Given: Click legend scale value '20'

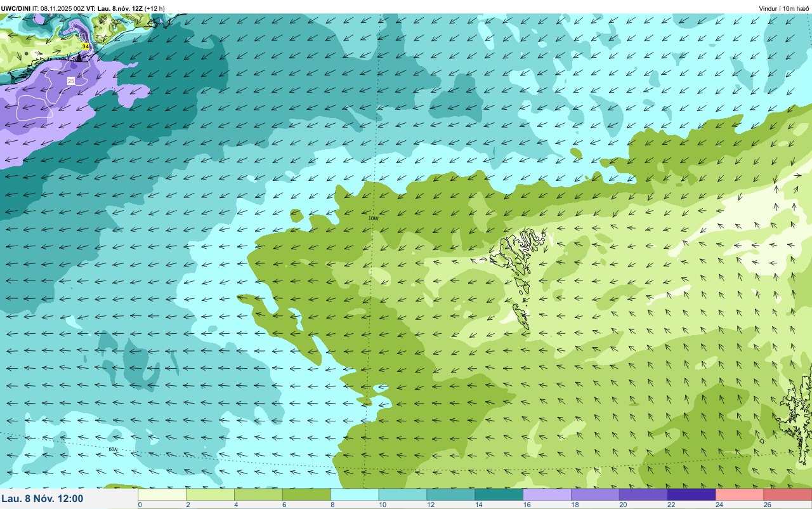Looking at the screenshot, I should (622, 505).
